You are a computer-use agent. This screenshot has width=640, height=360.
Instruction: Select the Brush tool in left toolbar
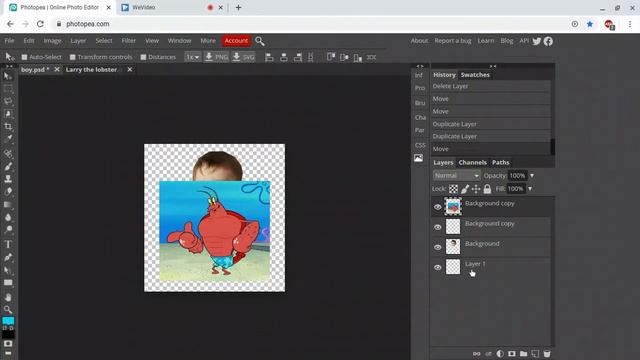click(x=8, y=166)
